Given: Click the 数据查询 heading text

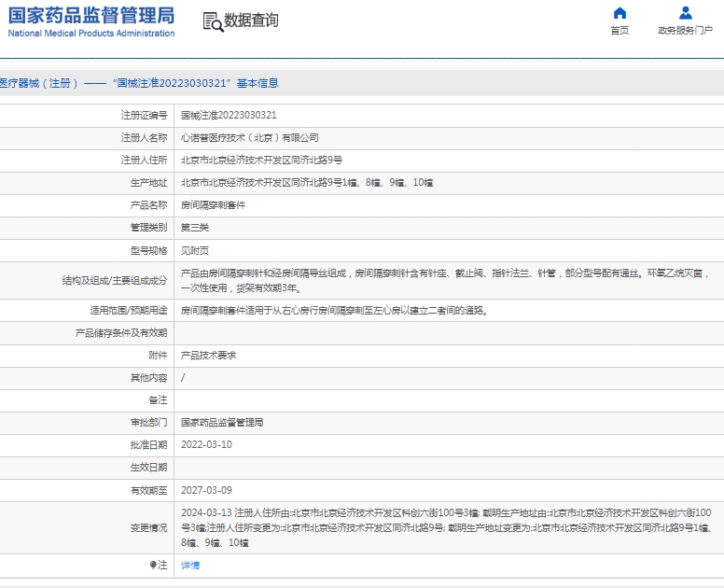Looking at the screenshot, I should [x=251, y=21].
